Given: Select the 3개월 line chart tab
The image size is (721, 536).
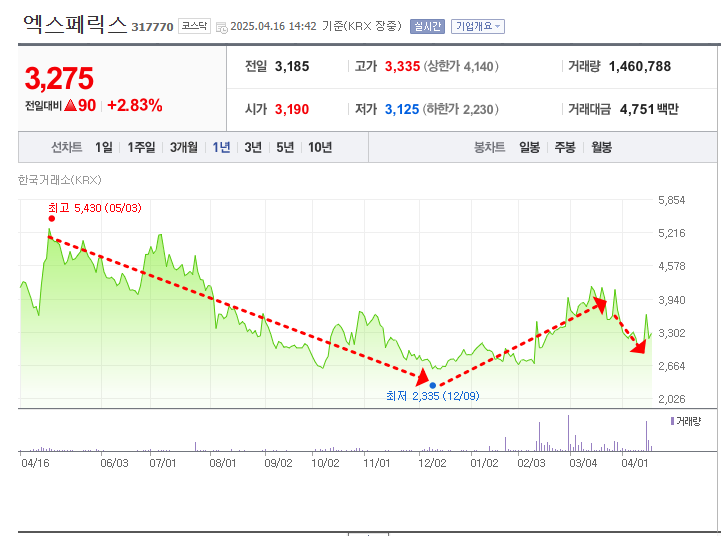Looking at the screenshot, I should [183, 147].
